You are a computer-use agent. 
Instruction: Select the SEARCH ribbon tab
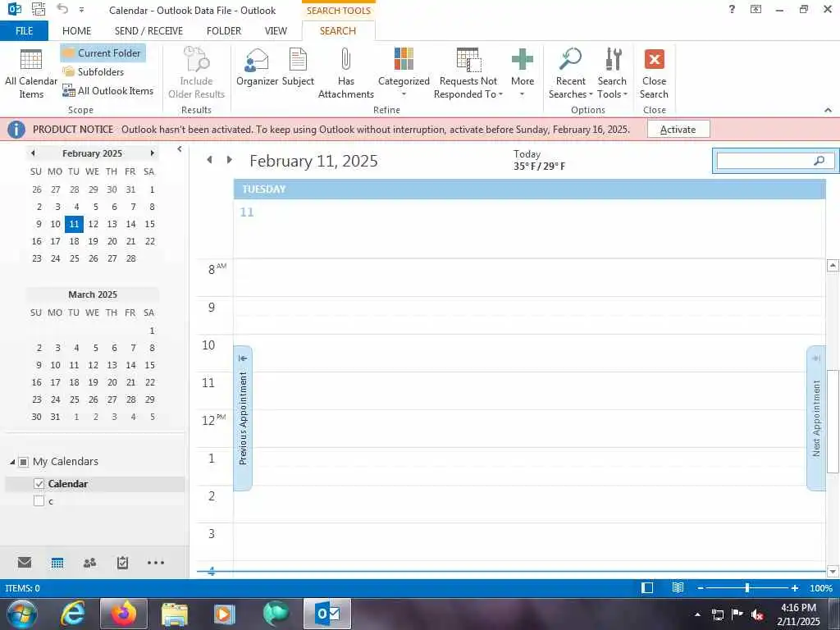[x=338, y=31]
